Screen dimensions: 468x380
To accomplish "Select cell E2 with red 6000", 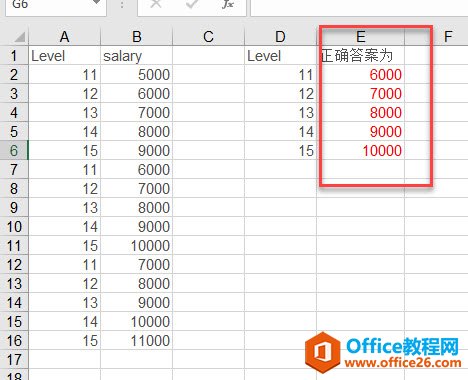I will click(361, 74).
